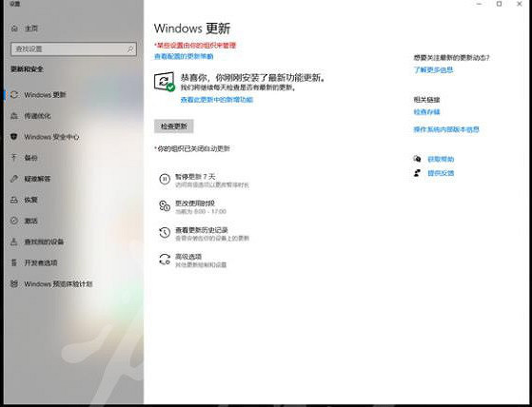Viewport: 532px width, 407px height.
Task: Click the 主页 label in sidebar
Action: point(31,29)
